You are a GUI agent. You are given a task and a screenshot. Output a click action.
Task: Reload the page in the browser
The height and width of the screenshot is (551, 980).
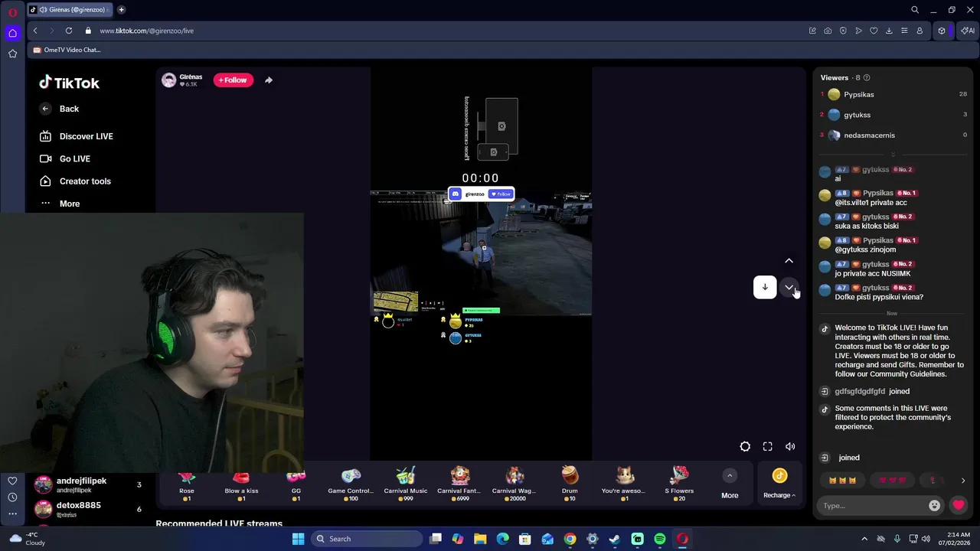(69, 31)
